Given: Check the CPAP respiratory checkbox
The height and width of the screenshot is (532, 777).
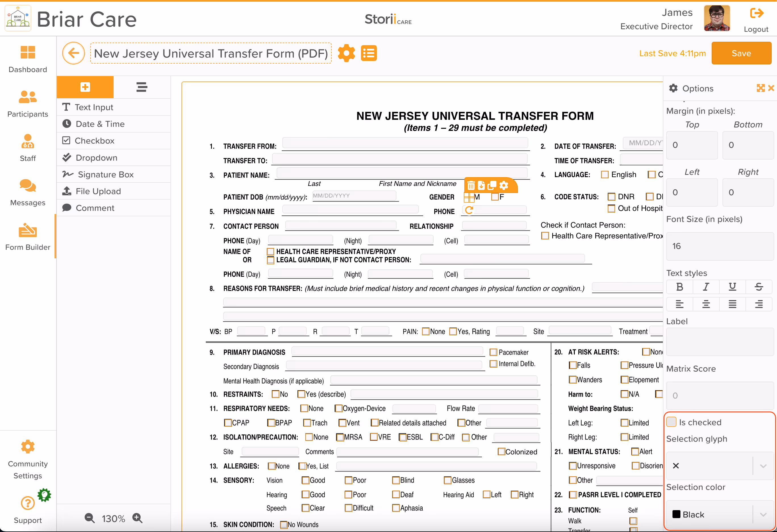Looking at the screenshot, I should [228, 423].
